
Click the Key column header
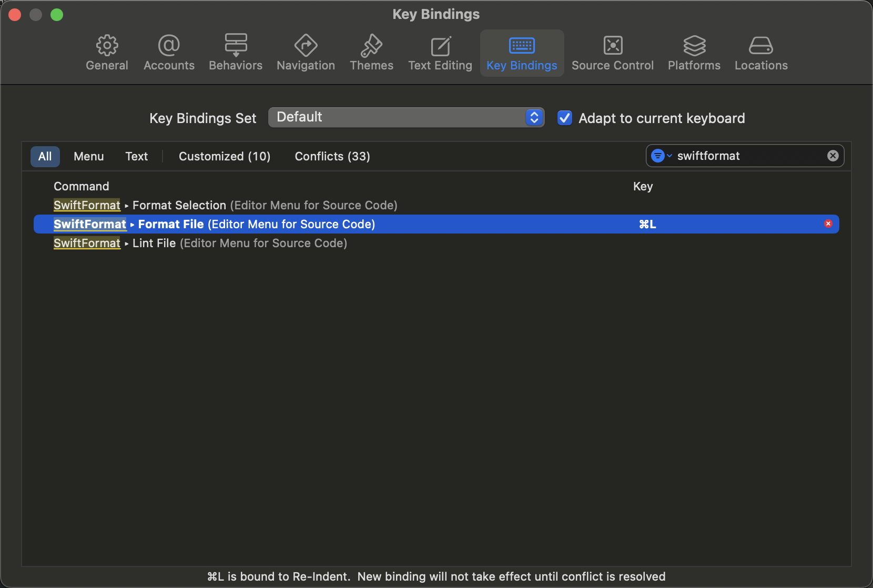click(643, 186)
